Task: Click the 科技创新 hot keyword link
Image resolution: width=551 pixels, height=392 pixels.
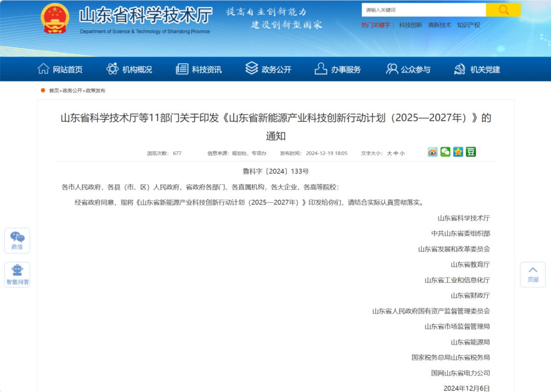Action: click(410, 25)
